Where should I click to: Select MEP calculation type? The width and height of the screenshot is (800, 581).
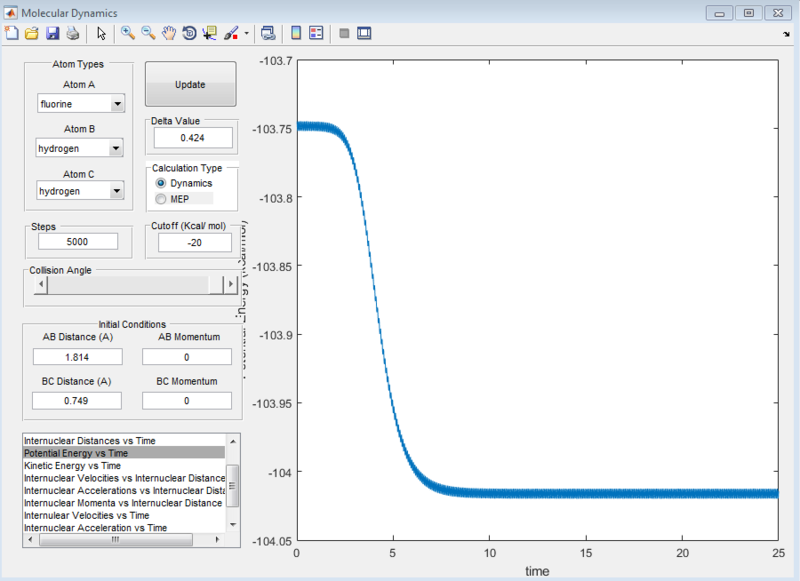coord(161,199)
